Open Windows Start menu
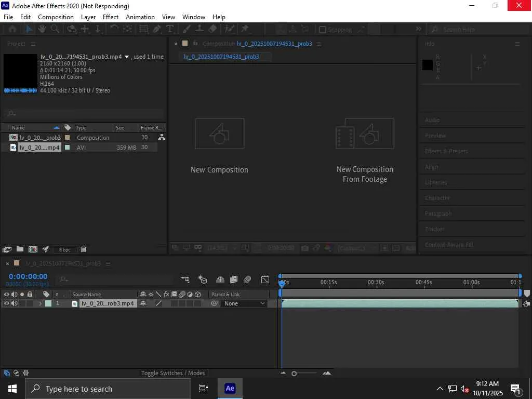This screenshot has height=399, width=532. 12,389
